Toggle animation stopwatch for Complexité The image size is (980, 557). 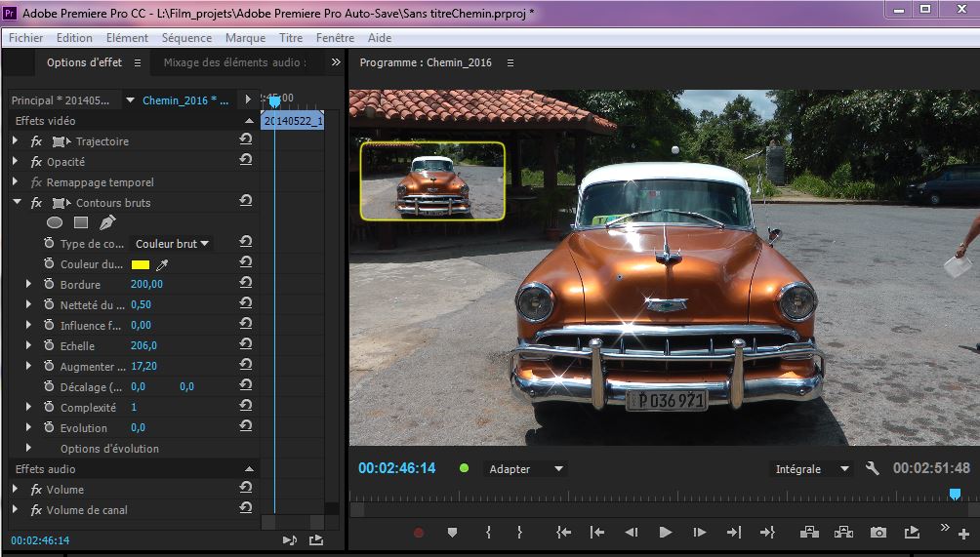pos(49,408)
